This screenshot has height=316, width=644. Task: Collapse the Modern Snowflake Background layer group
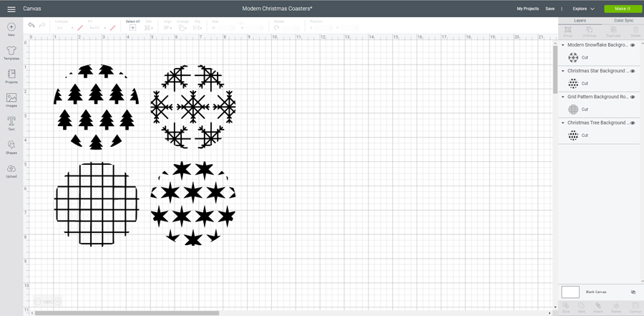pyautogui.click(x=563, y=45)
